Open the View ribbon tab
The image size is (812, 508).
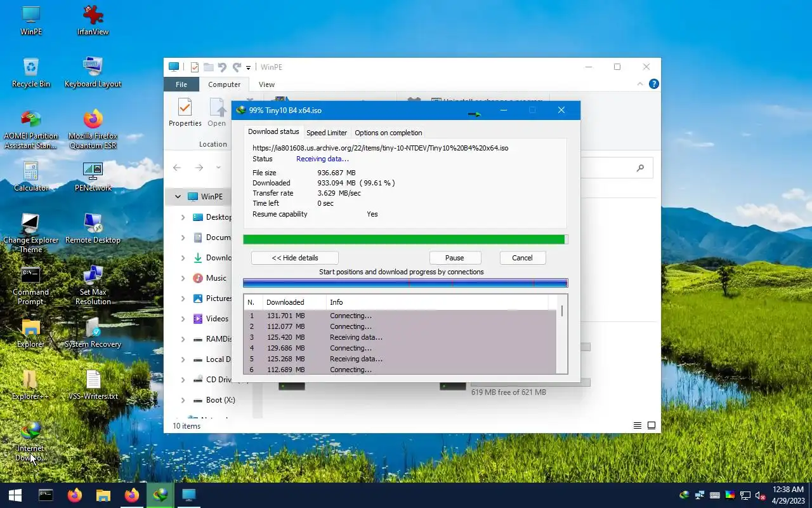coord(266,84)
